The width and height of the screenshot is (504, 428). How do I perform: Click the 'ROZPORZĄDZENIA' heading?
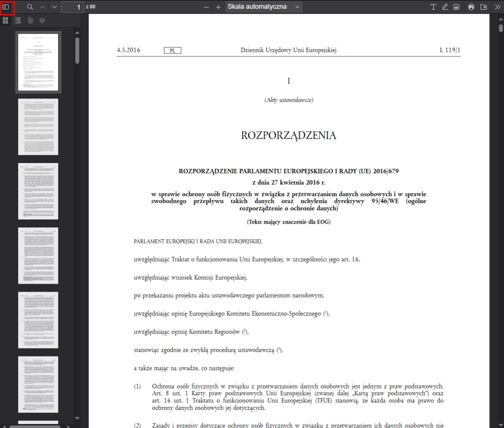coord(288,135)
